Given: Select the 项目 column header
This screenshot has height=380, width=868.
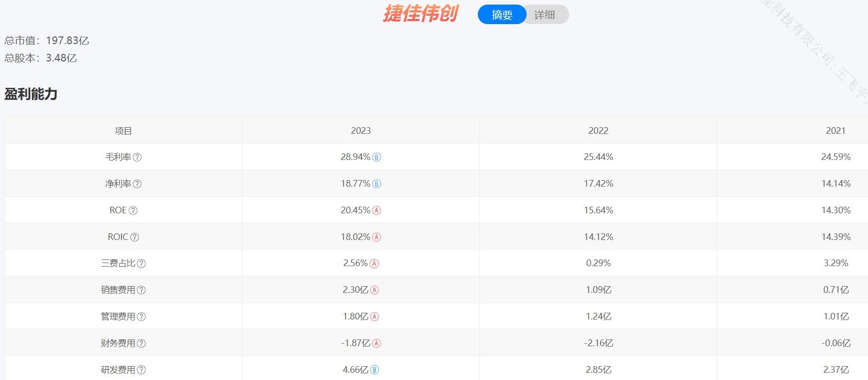Looking at the screenshot, I should tap(124, 131).
